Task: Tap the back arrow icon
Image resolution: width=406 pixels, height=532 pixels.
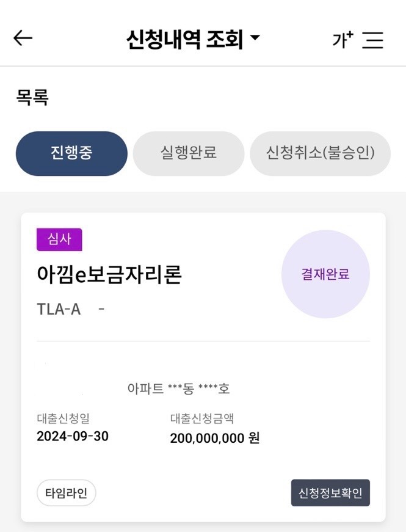Action: [x=23, y=38]
